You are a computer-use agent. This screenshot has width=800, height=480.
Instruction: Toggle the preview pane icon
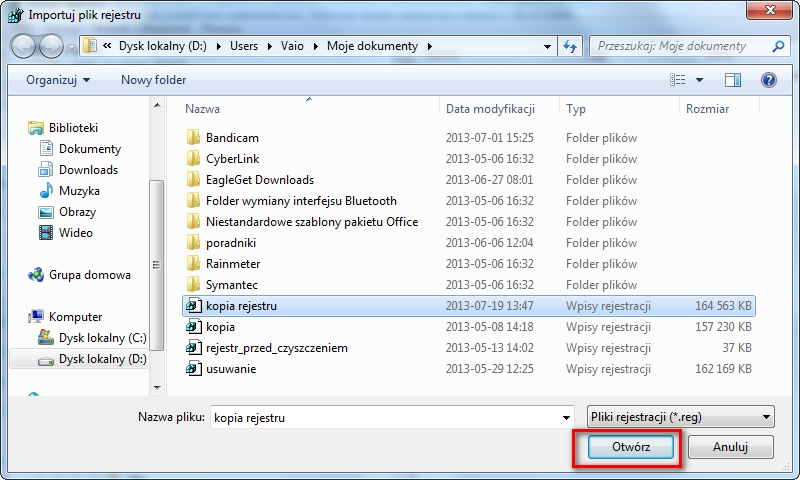(x=733, y=80)
